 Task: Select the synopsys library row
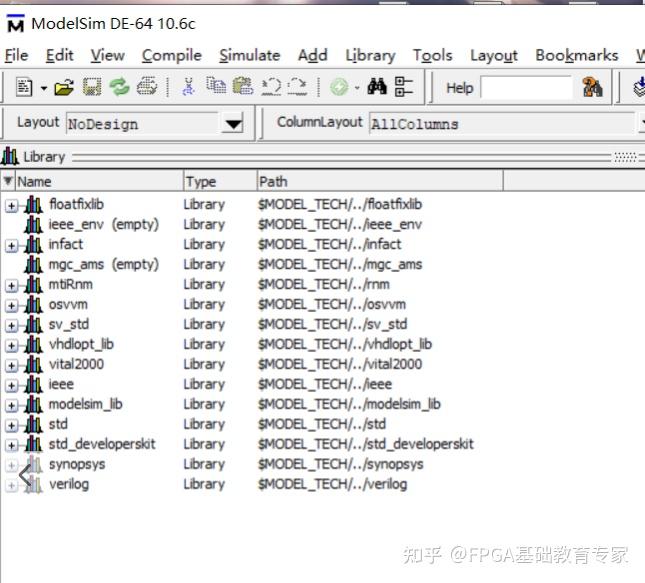(77, 464)
